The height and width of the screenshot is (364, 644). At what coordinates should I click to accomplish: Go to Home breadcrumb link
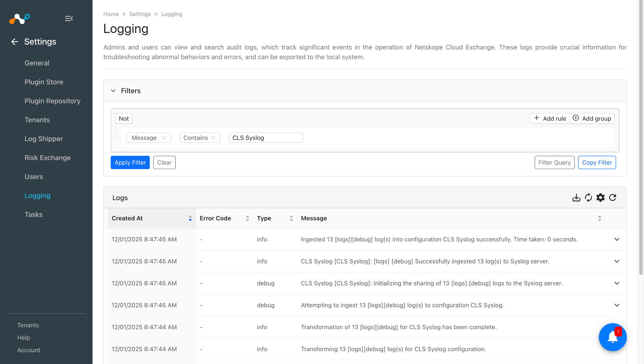click(x=111, y=14)
